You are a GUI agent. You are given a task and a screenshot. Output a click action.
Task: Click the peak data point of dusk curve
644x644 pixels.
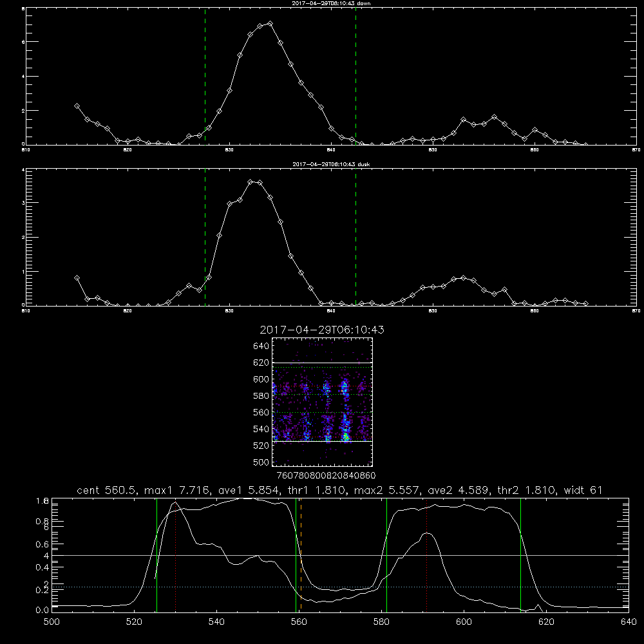pyautogui.click(x=250, y=182)
